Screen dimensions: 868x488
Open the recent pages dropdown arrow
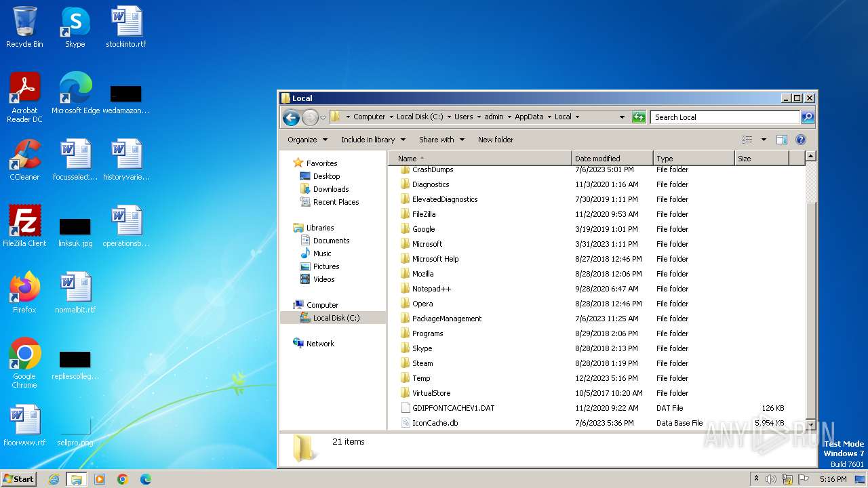(323, 117)
